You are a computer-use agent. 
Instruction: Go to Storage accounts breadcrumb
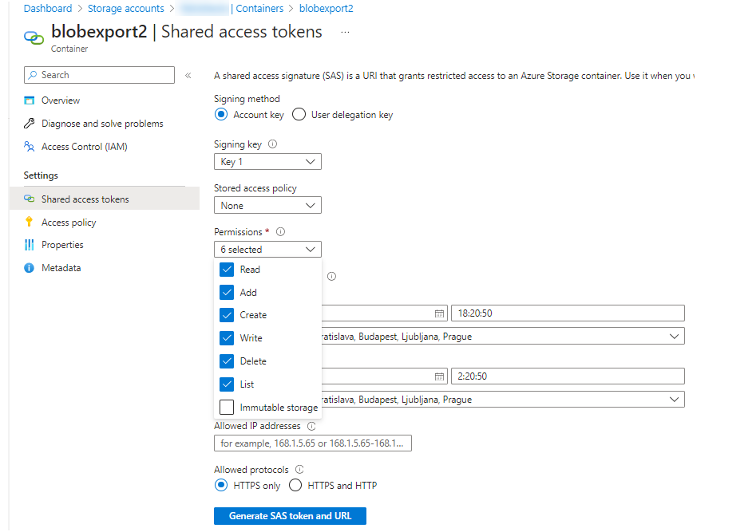click(126, 9)
